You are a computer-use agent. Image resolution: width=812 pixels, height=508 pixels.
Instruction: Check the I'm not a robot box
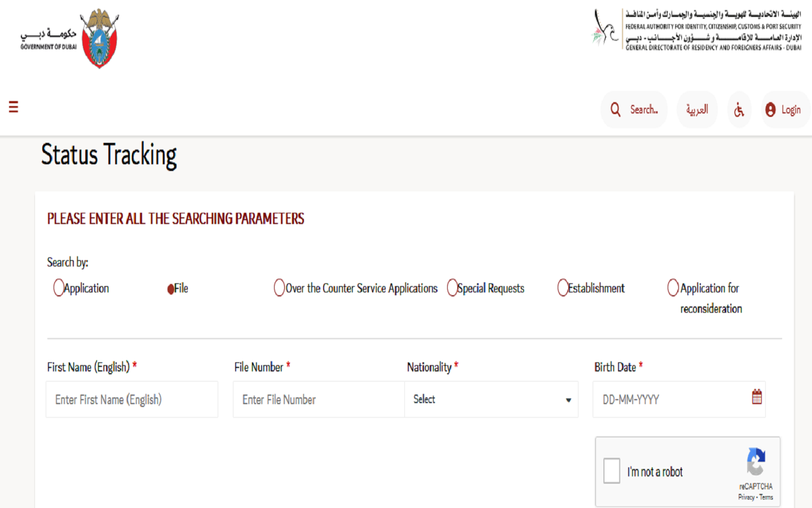[612, 471]
